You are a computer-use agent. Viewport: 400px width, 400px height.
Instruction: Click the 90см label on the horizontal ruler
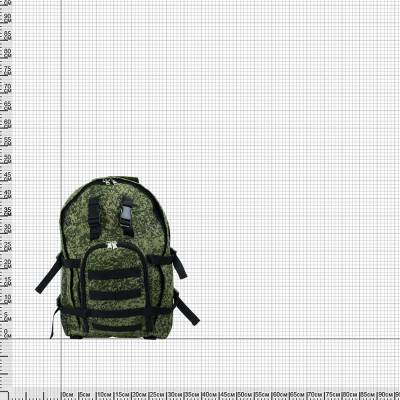pos(386,395)
